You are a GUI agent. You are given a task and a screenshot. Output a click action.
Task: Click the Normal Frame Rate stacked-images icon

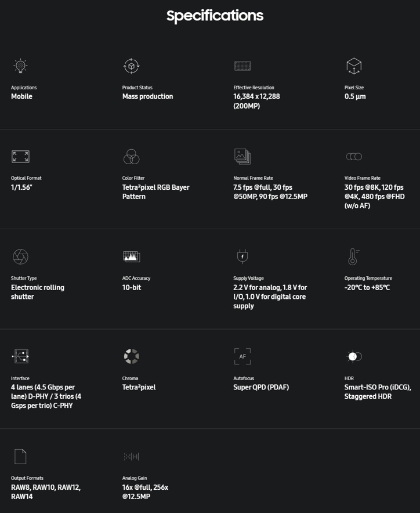242,156
